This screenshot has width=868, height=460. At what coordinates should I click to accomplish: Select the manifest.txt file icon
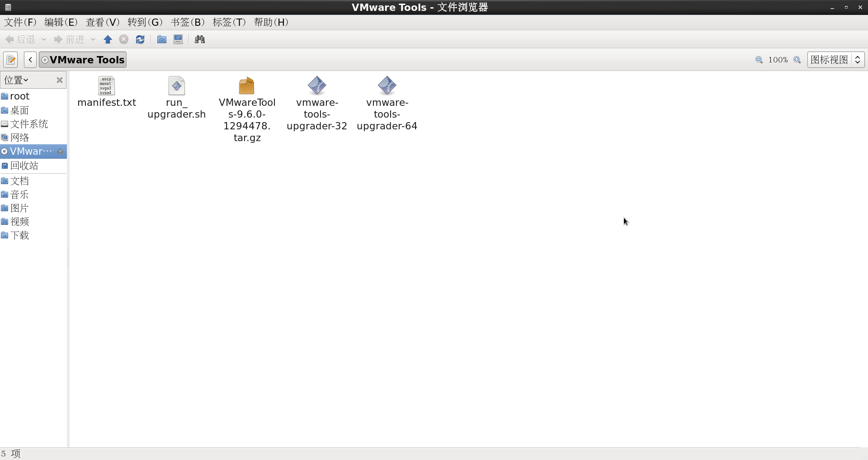point(107,85)
